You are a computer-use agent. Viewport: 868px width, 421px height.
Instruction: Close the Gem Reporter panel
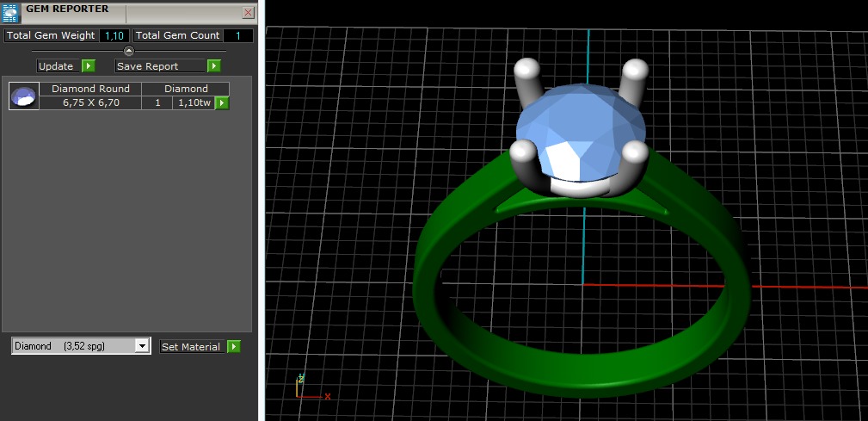[249, 13]
